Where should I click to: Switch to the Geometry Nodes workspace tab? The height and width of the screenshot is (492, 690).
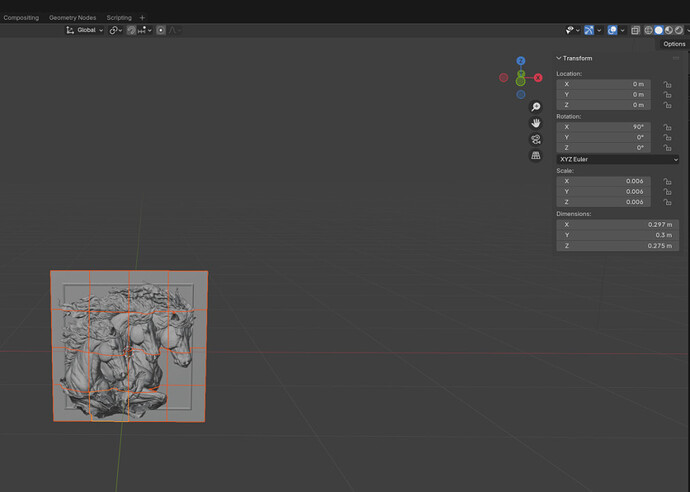tap(73, 17)
